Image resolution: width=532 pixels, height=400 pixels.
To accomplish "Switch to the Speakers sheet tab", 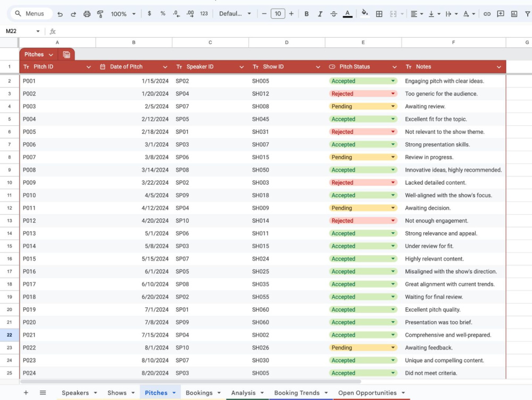I will (x=76, y=393).
